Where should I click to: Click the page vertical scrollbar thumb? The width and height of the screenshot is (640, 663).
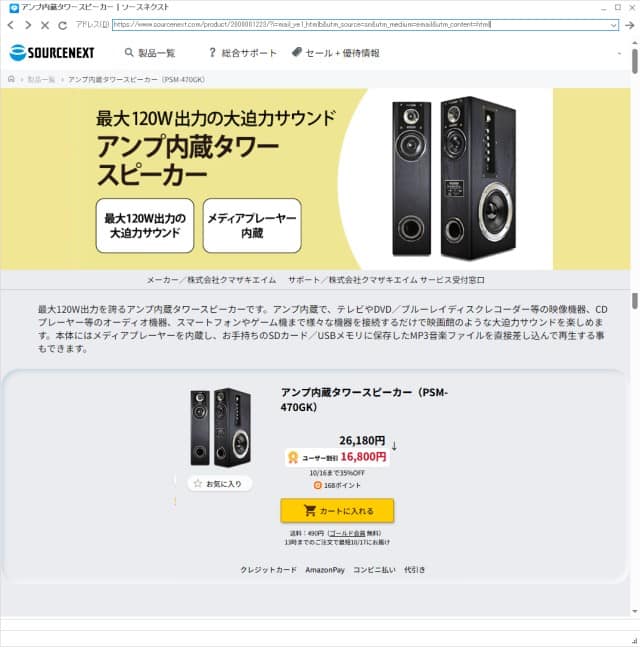coord(635,62)
